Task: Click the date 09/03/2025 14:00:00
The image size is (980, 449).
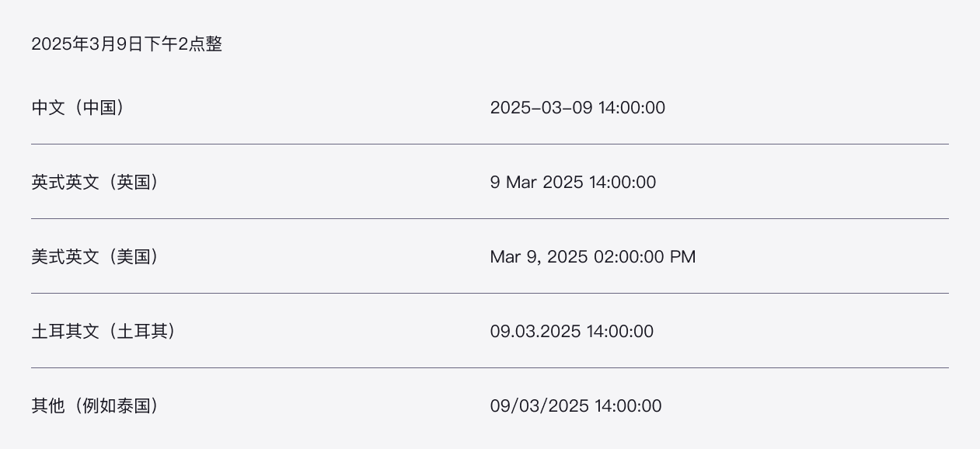Action: click(x=576, y=405)
